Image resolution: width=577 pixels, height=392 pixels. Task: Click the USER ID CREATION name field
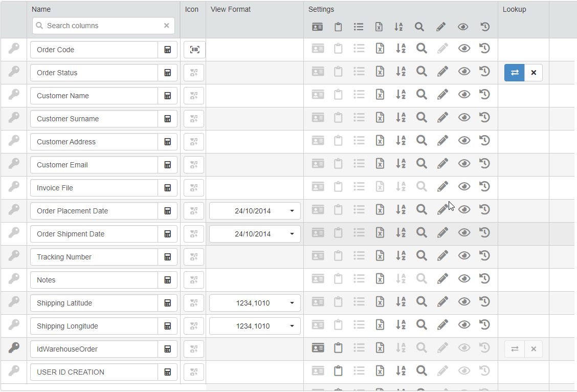pos(94,372)
